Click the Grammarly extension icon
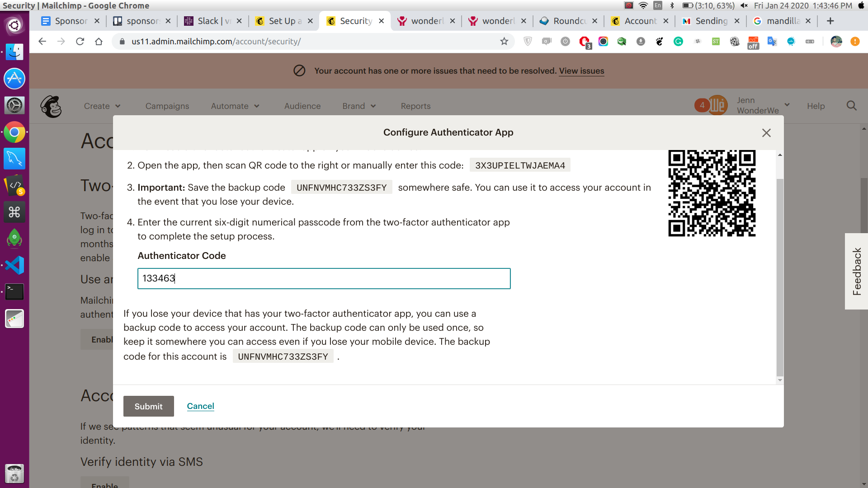 [678, 42]
